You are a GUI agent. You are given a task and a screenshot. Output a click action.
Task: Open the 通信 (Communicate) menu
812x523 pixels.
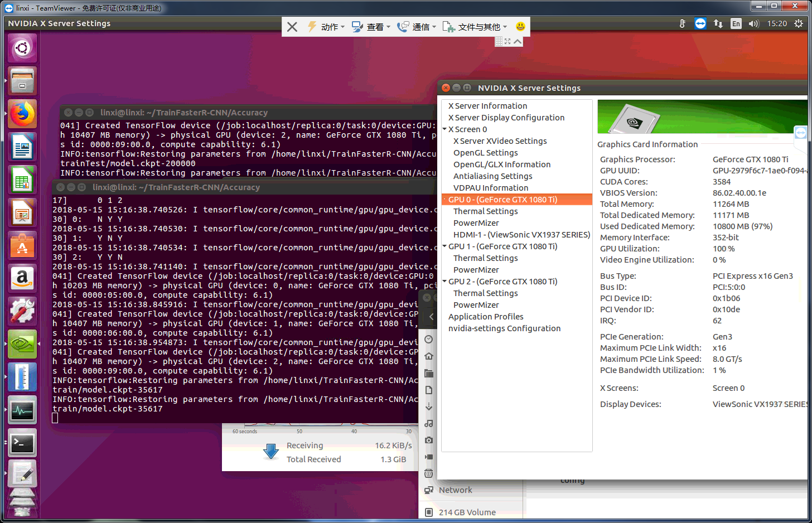[417, 27]
